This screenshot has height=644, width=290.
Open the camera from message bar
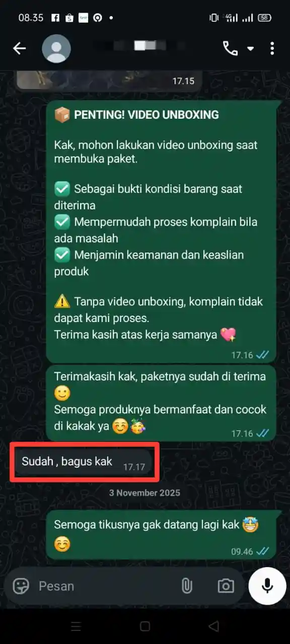click(226, 586)
